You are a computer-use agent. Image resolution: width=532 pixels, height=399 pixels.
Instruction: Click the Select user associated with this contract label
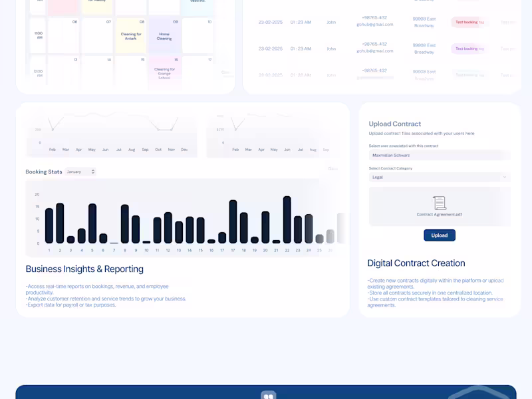click(404, 146)
